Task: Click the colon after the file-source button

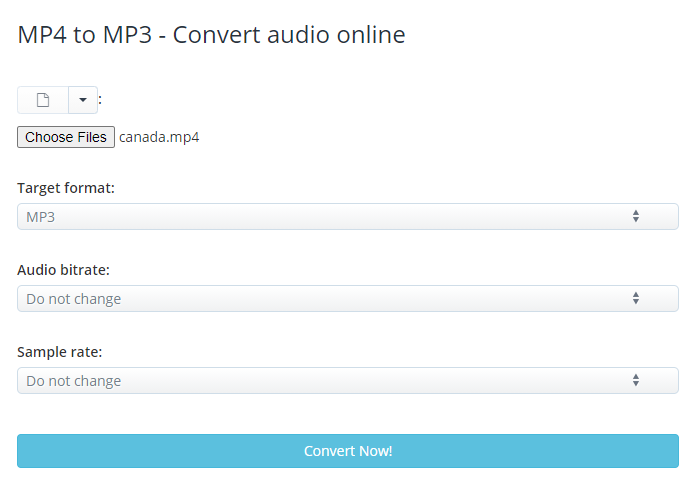Action: [101, 100]
